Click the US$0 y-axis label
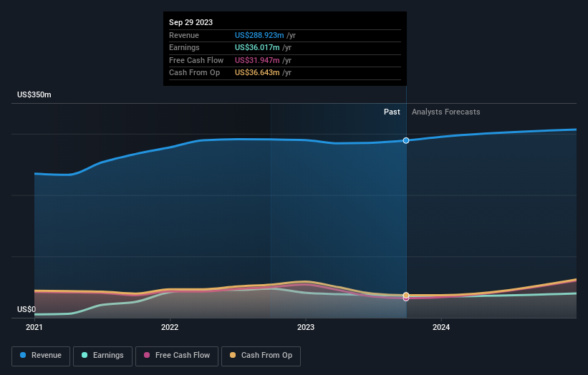 tap(26, 309)
